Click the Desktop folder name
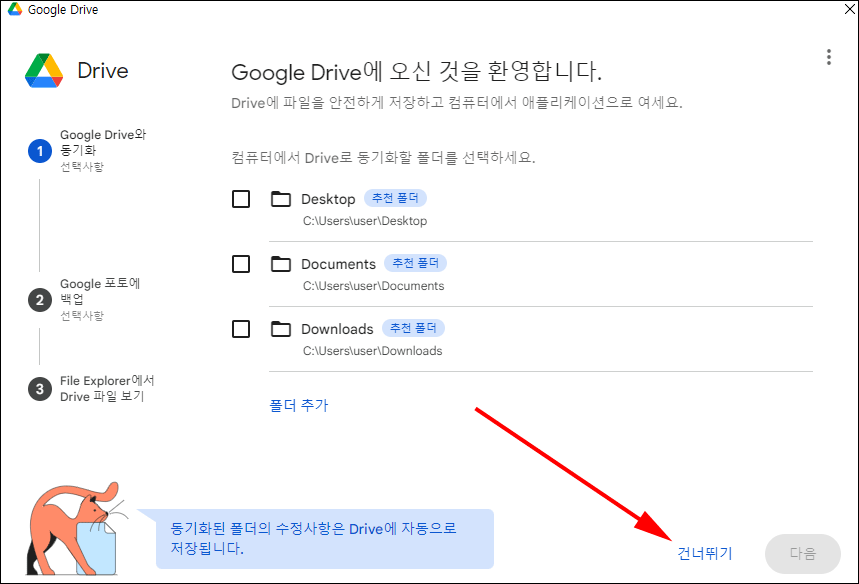Image resolution: width=859 pixels, height=584 pixels. point(328,199)
